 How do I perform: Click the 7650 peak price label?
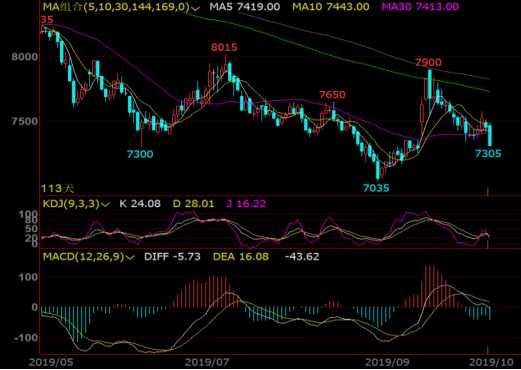pos(332,95)
